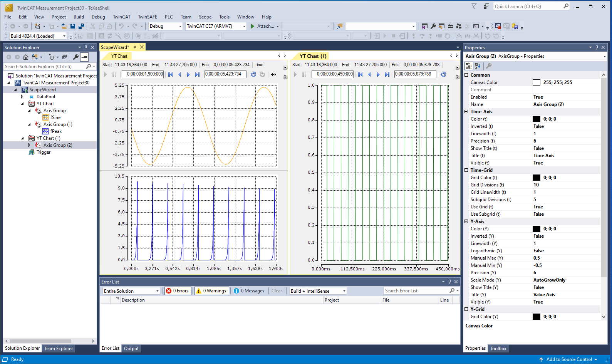Click the fSine channel in the tree
Viewport: 612px width, 364px height.
point(55,117)
